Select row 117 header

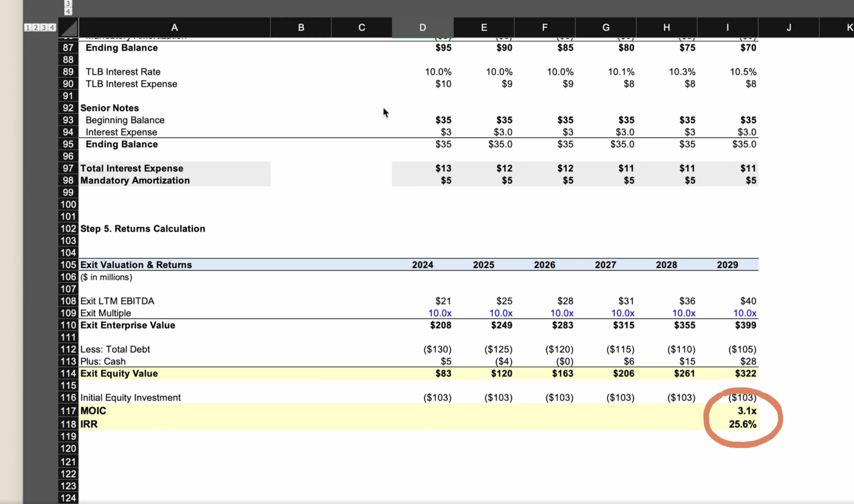click(x=68, y=411)
